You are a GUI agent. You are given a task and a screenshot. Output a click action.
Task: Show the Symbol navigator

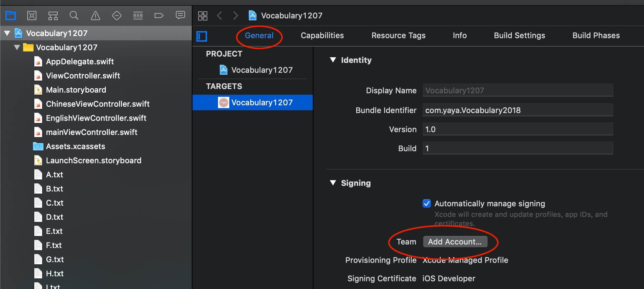[x=53, y=16]
